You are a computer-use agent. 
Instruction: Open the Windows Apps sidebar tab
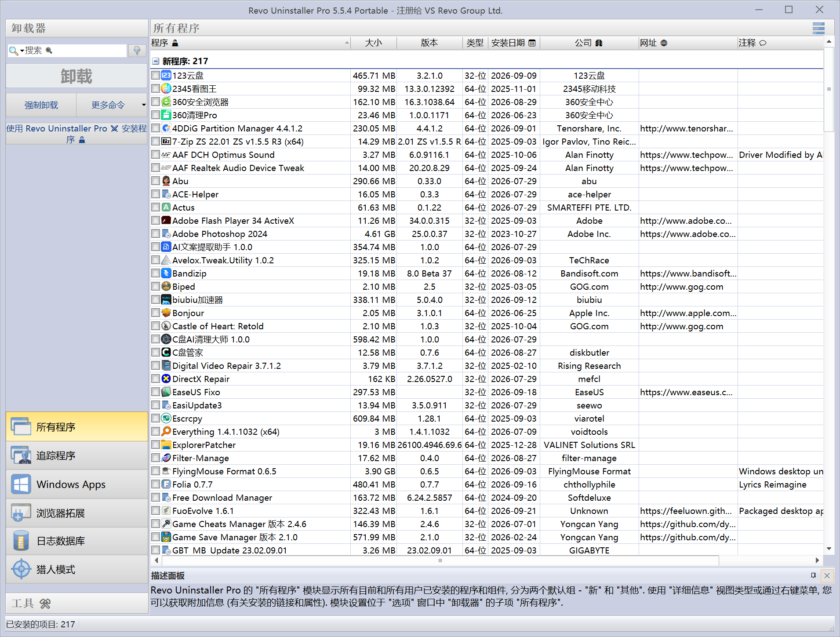(x=77, y=484)
